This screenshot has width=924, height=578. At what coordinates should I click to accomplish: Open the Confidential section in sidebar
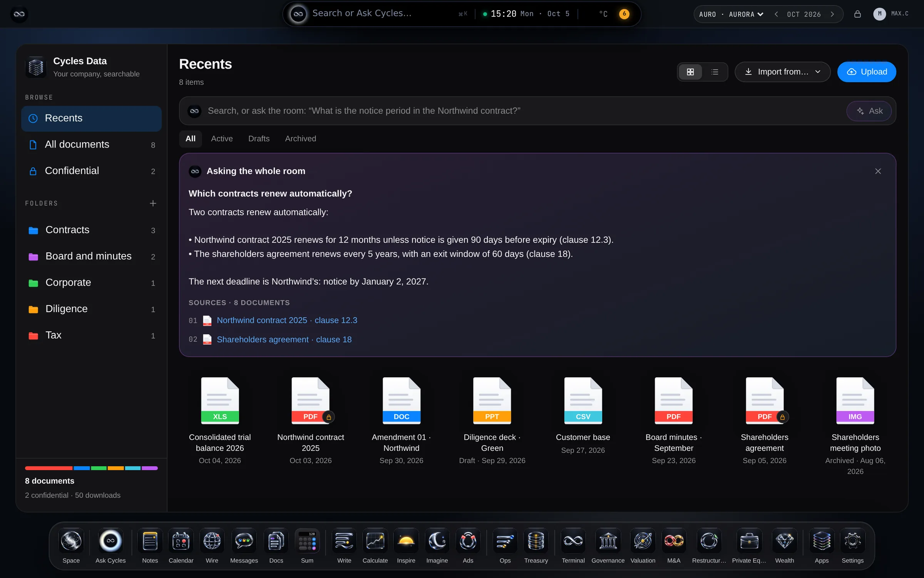[91, 171]
